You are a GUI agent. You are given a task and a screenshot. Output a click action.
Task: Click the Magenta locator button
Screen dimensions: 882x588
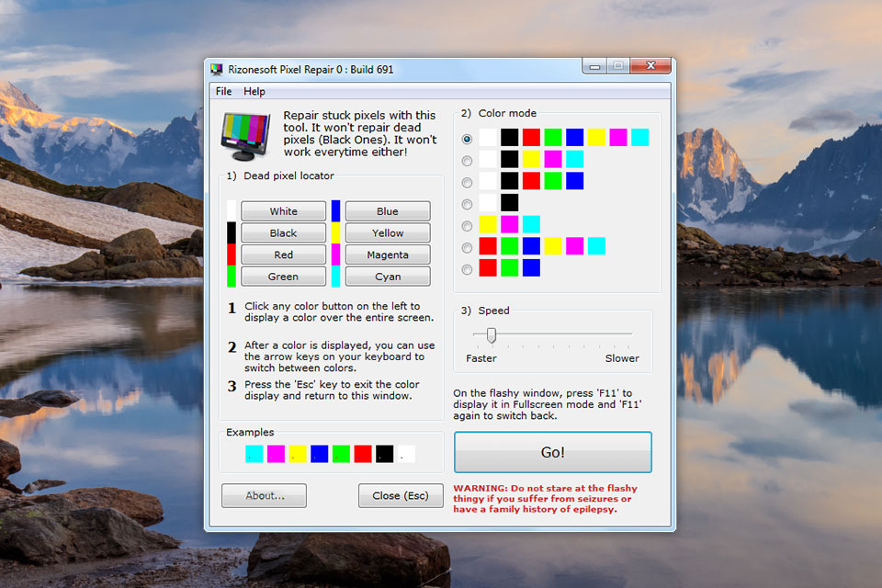(x=388, y=254)
